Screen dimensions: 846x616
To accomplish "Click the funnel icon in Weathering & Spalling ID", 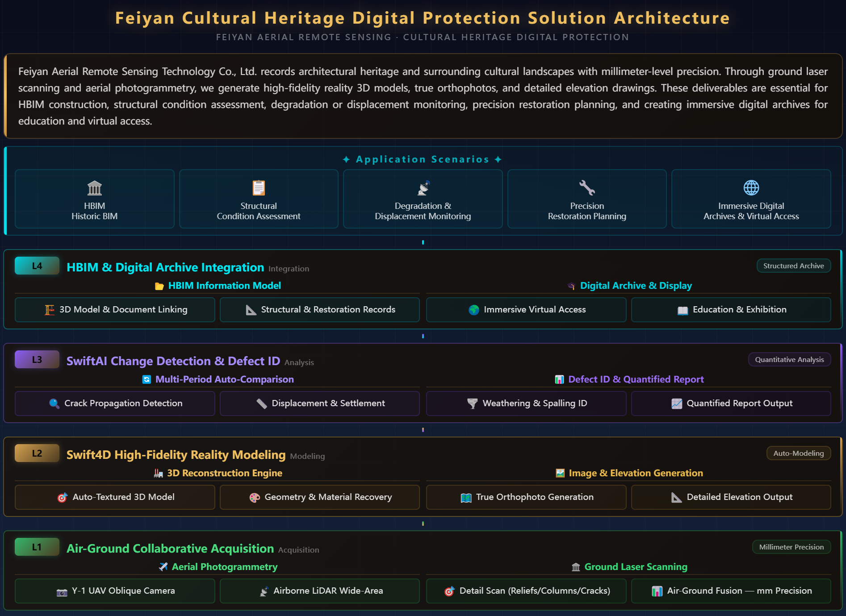I will click(x=472, y=404).
